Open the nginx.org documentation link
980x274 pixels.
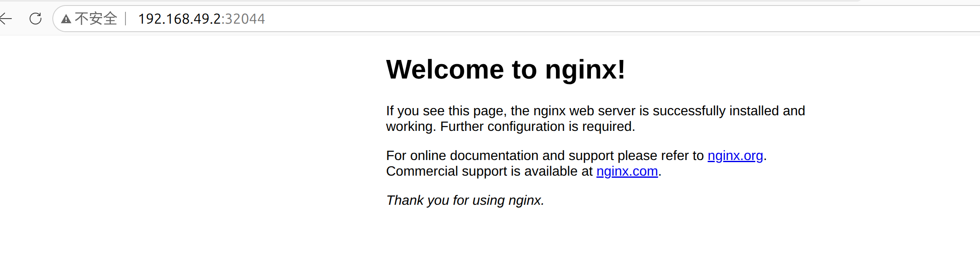click(735, 156)
